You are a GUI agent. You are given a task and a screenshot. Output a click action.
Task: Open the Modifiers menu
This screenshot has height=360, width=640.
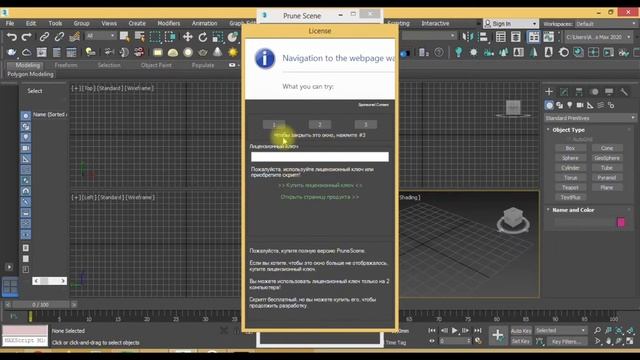[x=169, y=24]
